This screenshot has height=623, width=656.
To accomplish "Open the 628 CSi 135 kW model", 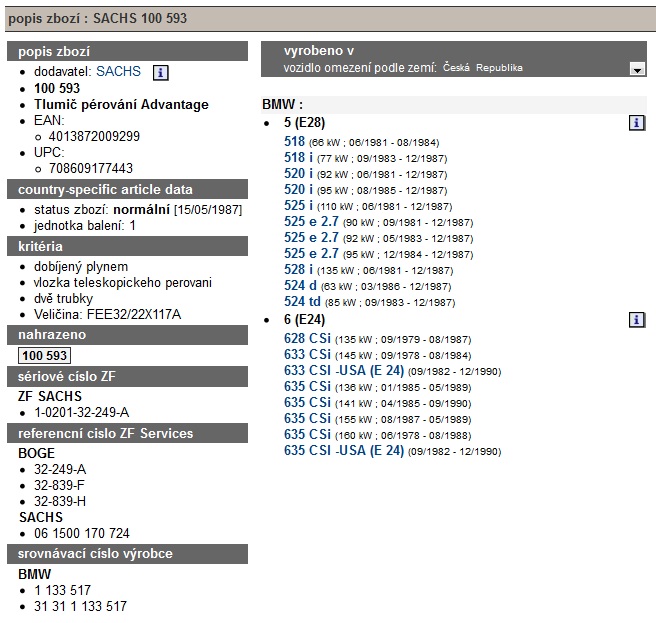I will click(307, 339).
